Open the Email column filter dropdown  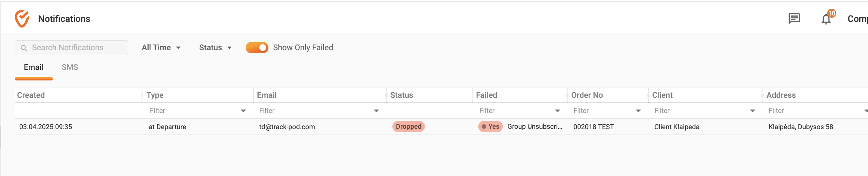[x=376, y=111]
